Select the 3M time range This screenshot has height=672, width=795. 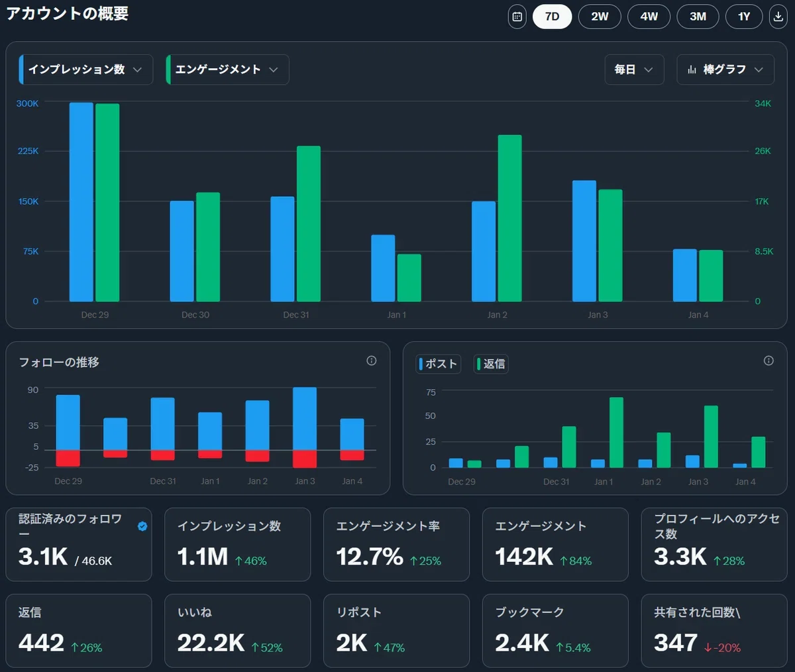[x=698, y=17]
